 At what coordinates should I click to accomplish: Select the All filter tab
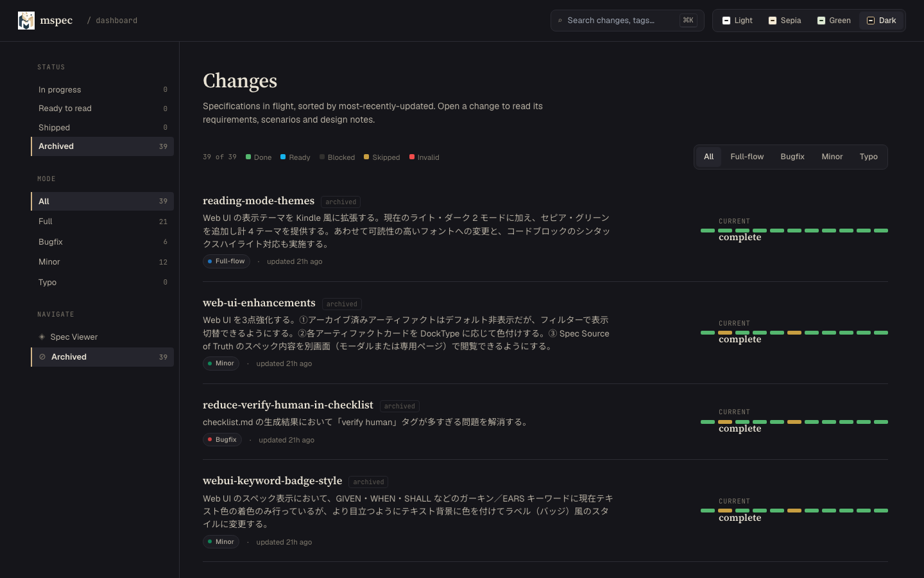tap(708, 157)
